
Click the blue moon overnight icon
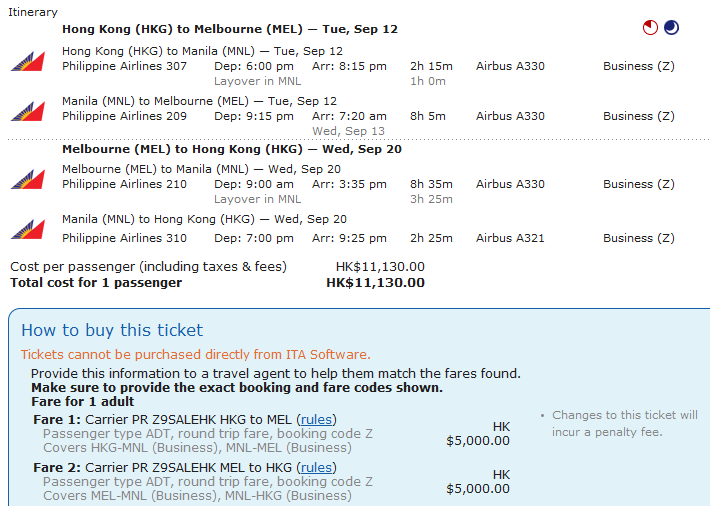click(x=671, y=28)
